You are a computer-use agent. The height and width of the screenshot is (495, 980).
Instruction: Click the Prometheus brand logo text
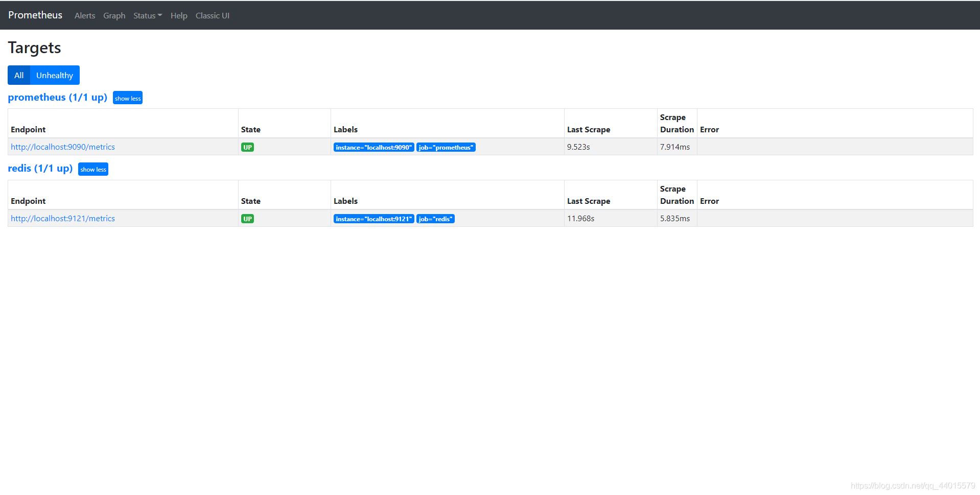(x=35, y=15)
